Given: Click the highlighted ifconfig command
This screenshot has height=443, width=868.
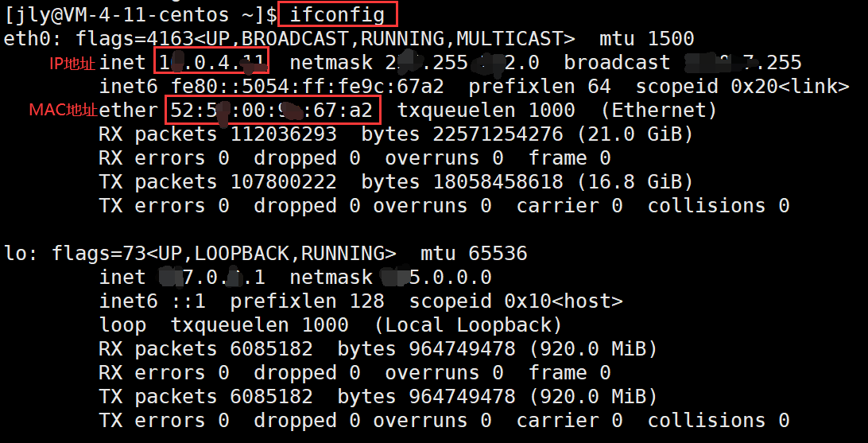Looking at the screenshot, I should (x=338, y=14).
